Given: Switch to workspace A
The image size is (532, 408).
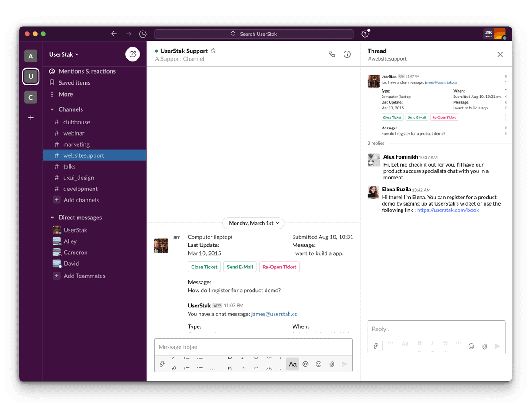Looking at the screenshot, I should (31, 56).
